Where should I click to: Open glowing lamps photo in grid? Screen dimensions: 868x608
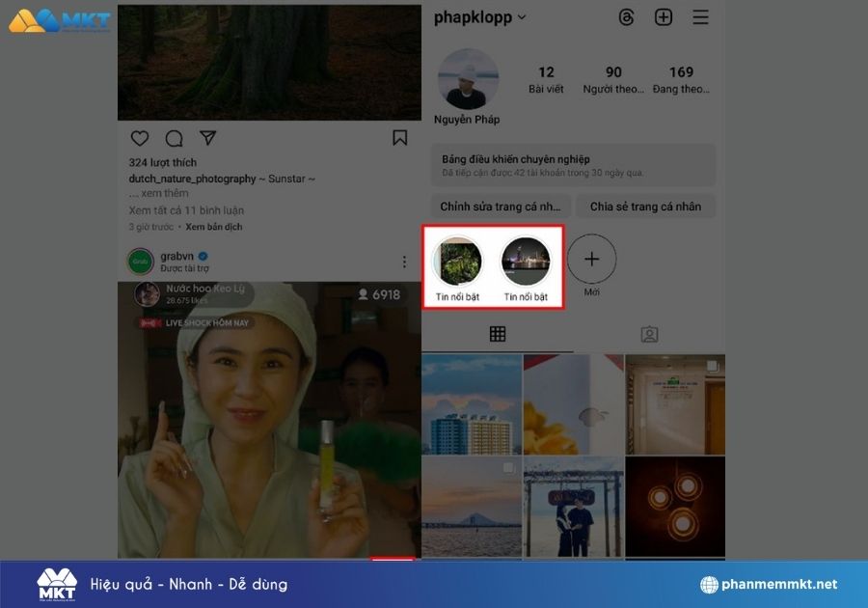pyautogui.click(x=675, y=507)
